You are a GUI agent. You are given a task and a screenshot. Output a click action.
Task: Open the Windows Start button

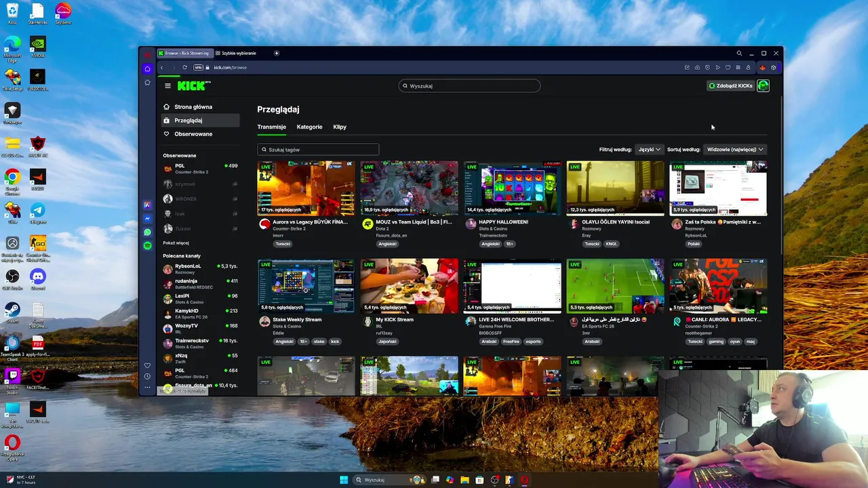point(344,480)
